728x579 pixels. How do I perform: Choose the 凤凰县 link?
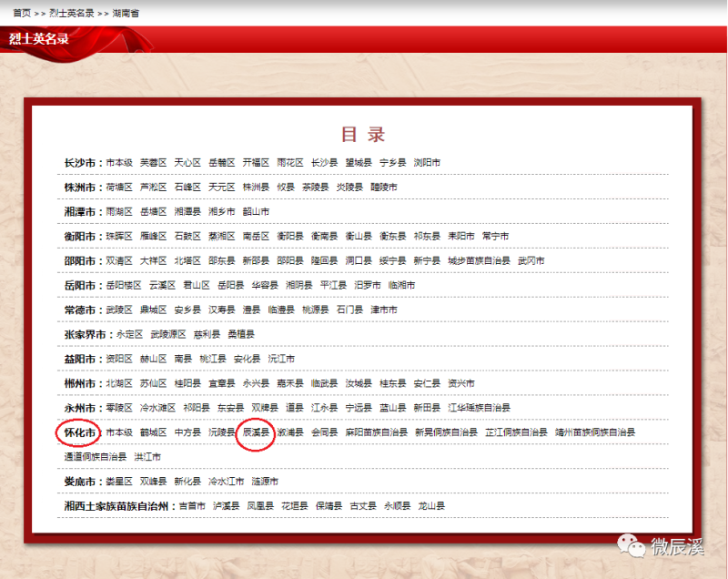(x=260, y=506)
